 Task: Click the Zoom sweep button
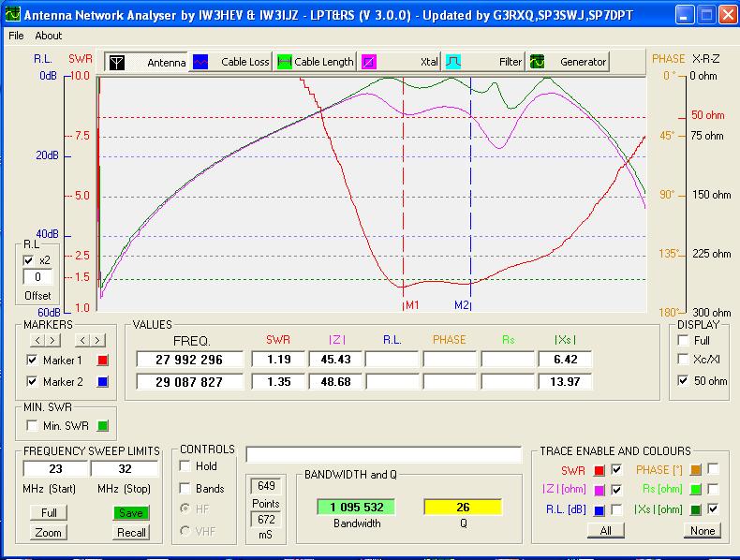pos(49,533)
